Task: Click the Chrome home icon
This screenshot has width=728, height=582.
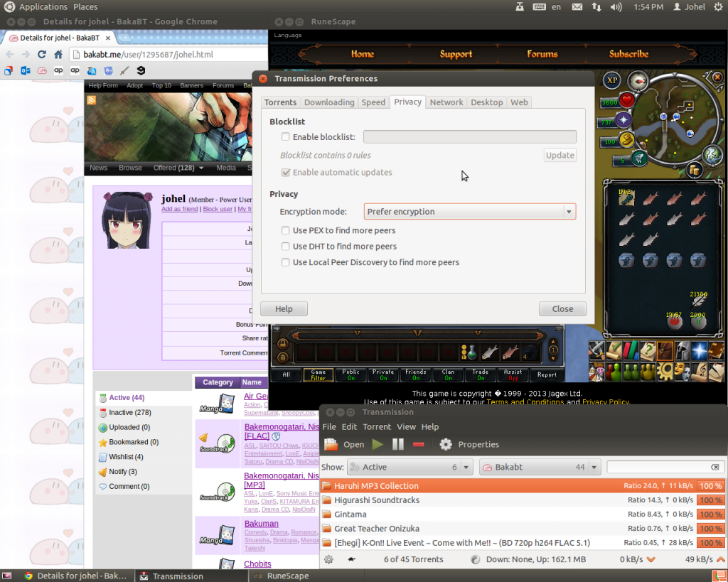Action: 58,54
